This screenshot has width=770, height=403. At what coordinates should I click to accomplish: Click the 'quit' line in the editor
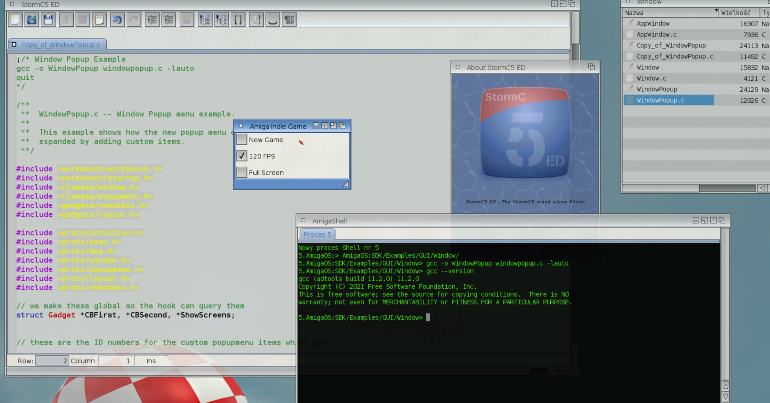click(25, 78)
